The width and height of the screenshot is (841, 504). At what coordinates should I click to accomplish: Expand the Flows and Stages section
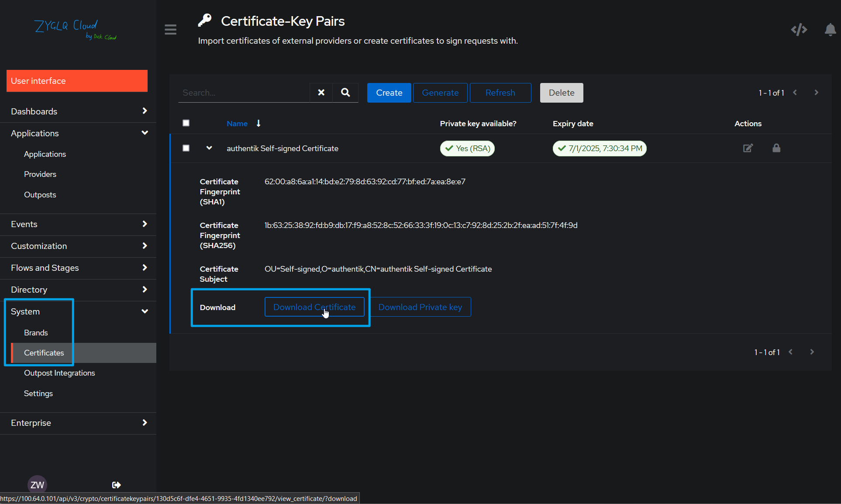[78, 268]
